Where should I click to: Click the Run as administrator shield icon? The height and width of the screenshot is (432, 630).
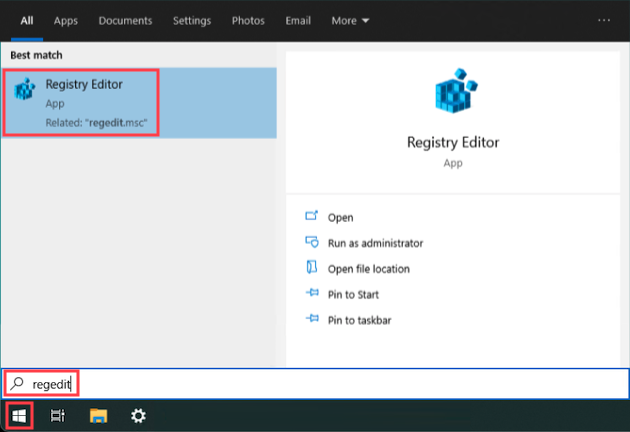310,243
